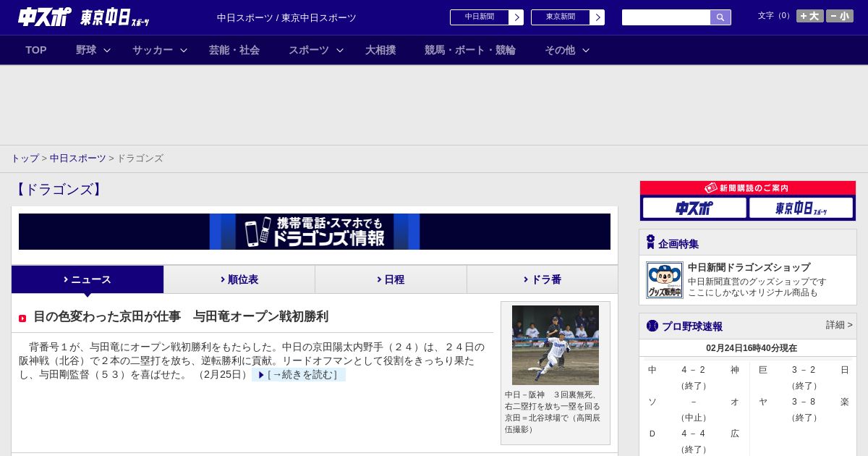The width and height of the screenshot is (868, 456).
Task: Click the 中日スポーツ breadcrumb link
Action: click(78, 158)
